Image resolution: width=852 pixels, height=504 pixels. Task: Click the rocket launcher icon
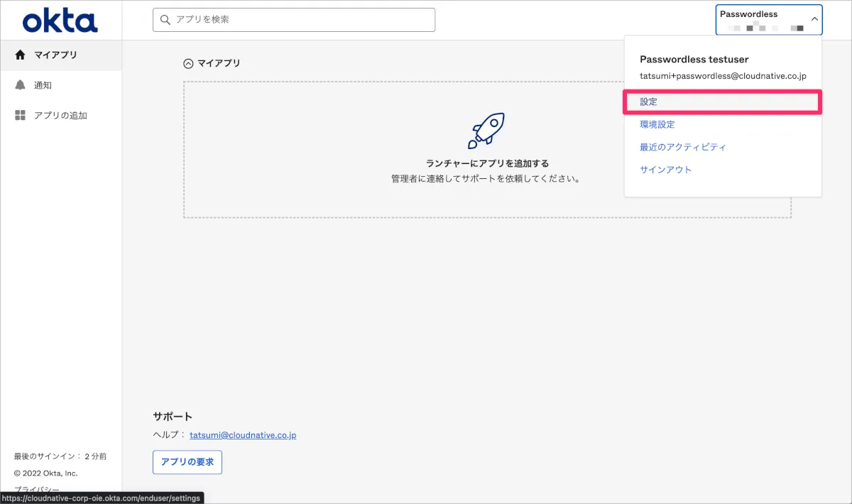486,131
